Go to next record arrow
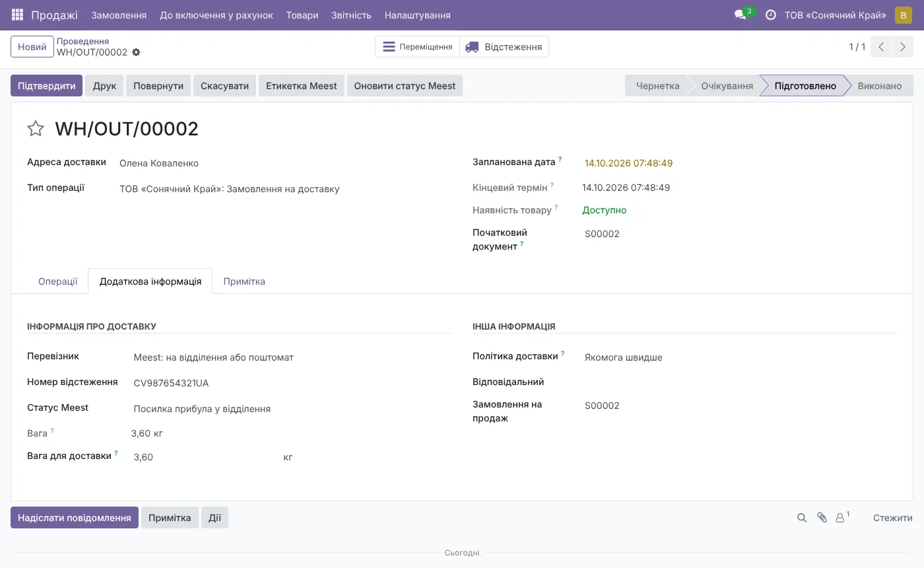Image resolution: width=924 pixels, height=568 pixels. (903, 47)
